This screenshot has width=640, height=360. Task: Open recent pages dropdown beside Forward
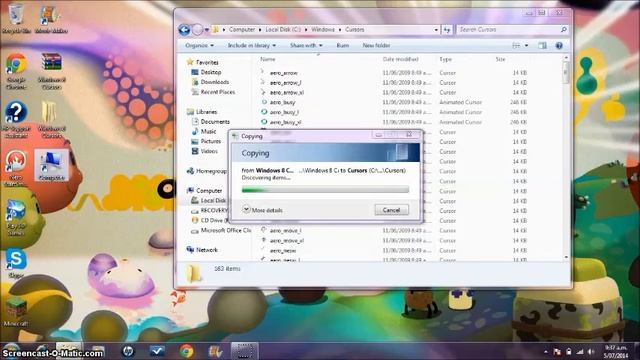207,30
